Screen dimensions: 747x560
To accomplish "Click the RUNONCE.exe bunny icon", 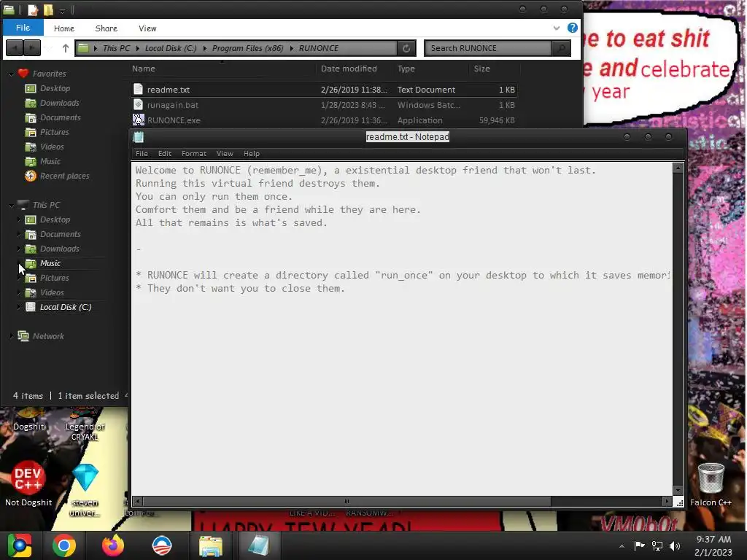I will point(138,120).
